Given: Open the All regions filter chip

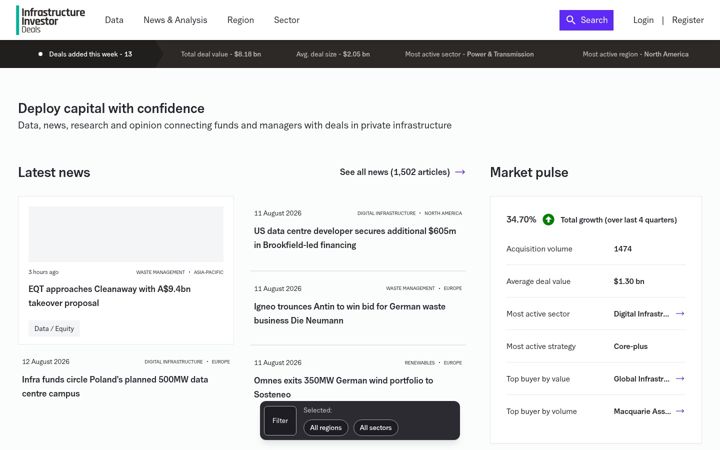Looking at the screenshot, I should click(x=326, y=428).
